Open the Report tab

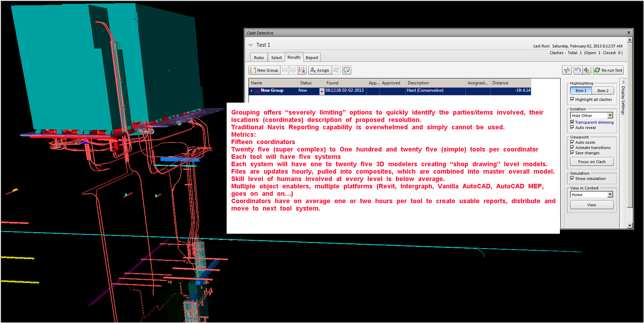312,58
